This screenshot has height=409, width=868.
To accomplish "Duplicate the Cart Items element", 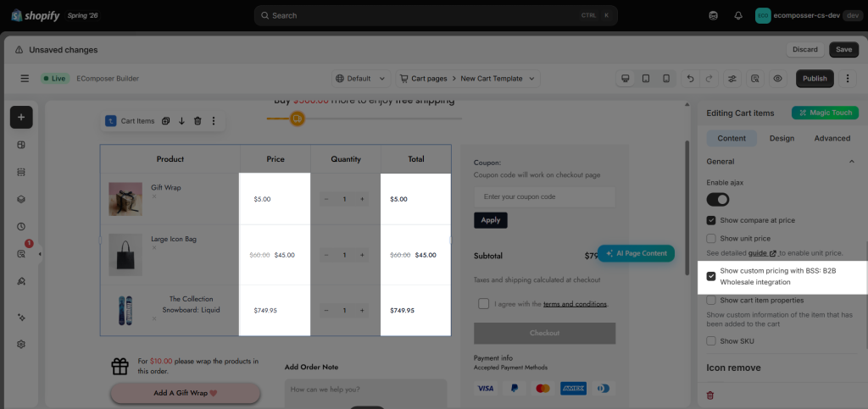I will pyautogui.click(x=165, y=121).
